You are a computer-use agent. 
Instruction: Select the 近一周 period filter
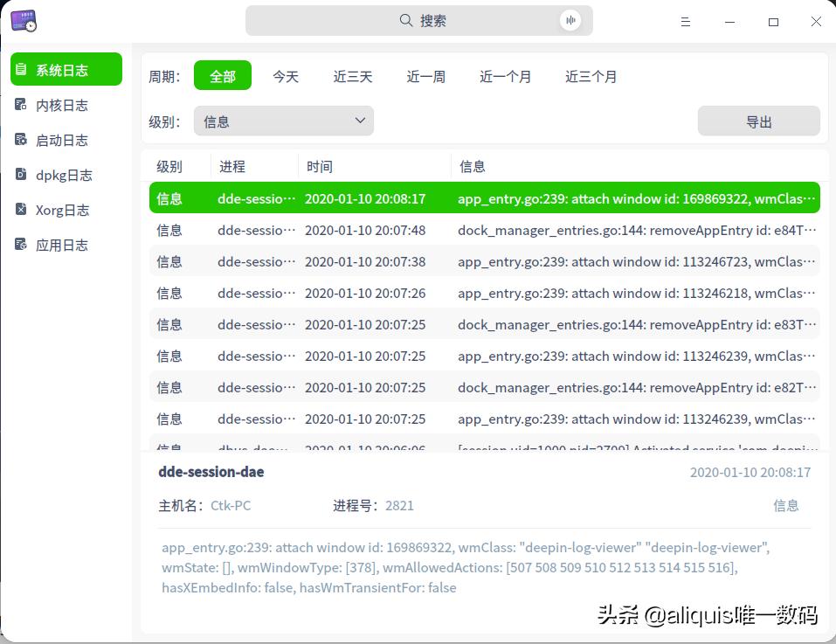(x=425, y=76)
